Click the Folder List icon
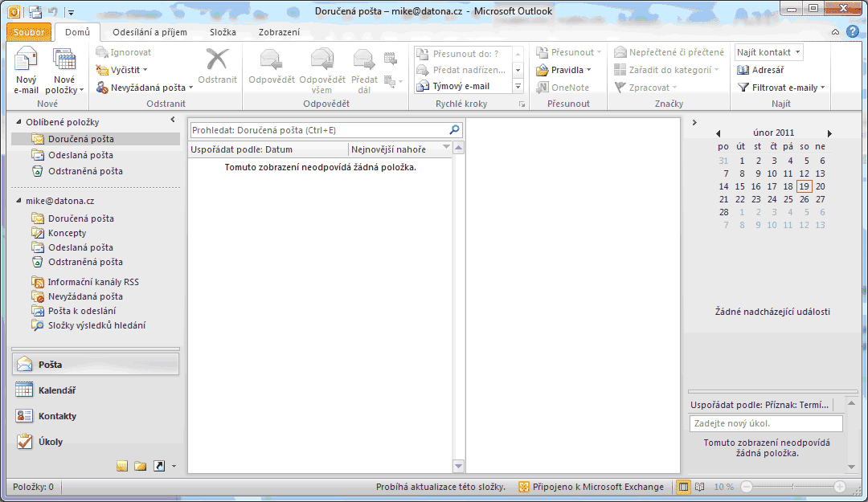Viewport: 868px width, 502px height. click(141, 466)
